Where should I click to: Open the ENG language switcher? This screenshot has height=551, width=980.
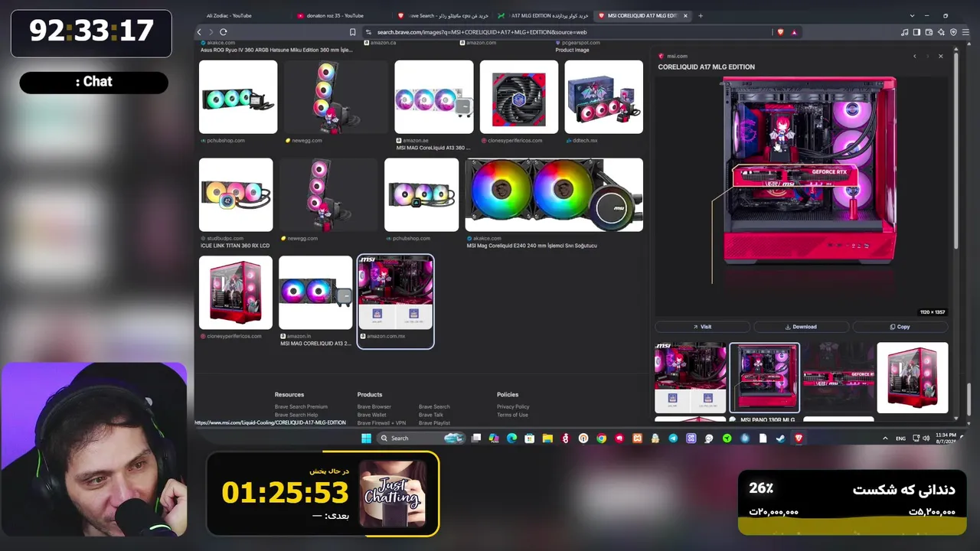pos(900,439)
